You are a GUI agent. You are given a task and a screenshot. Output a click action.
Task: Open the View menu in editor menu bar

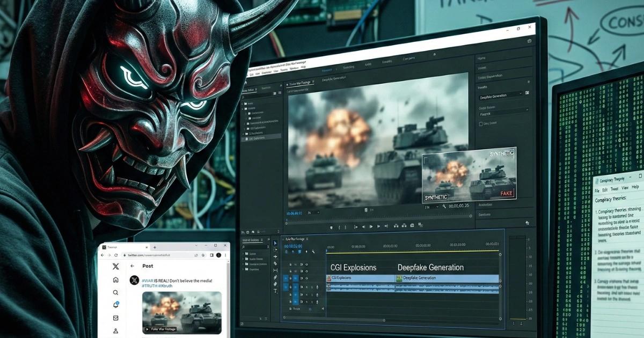(x=276, y=71)
